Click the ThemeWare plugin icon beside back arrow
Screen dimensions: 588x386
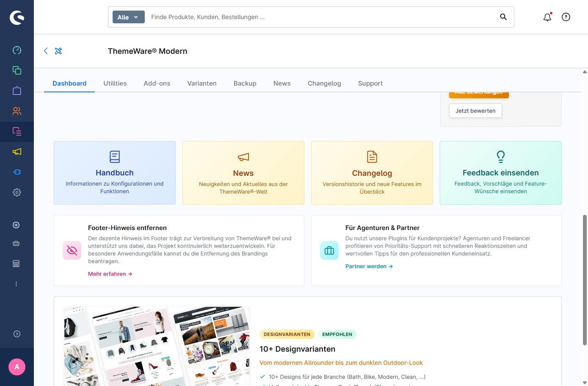point(58,51)
